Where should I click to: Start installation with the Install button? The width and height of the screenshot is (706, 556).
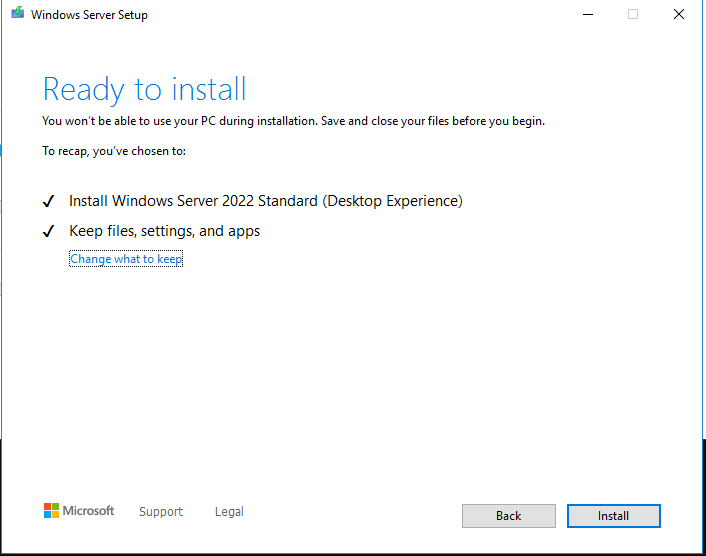tap(613, 516)
